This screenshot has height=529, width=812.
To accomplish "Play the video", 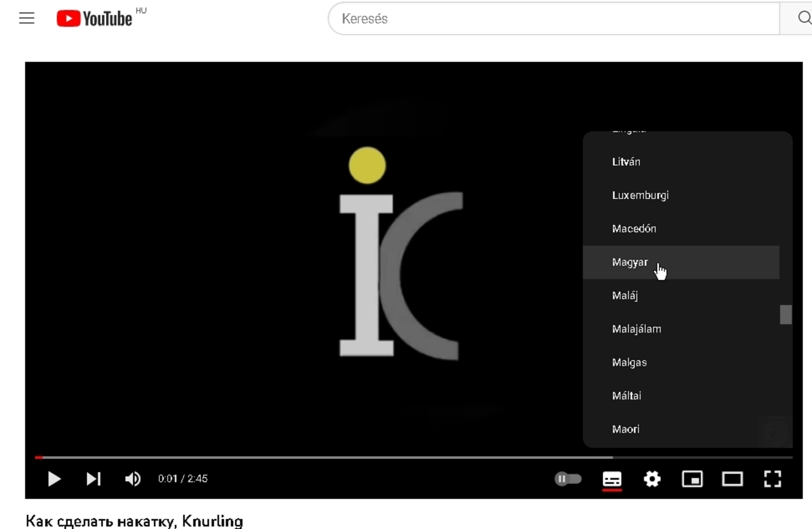I will coord(54,479).
